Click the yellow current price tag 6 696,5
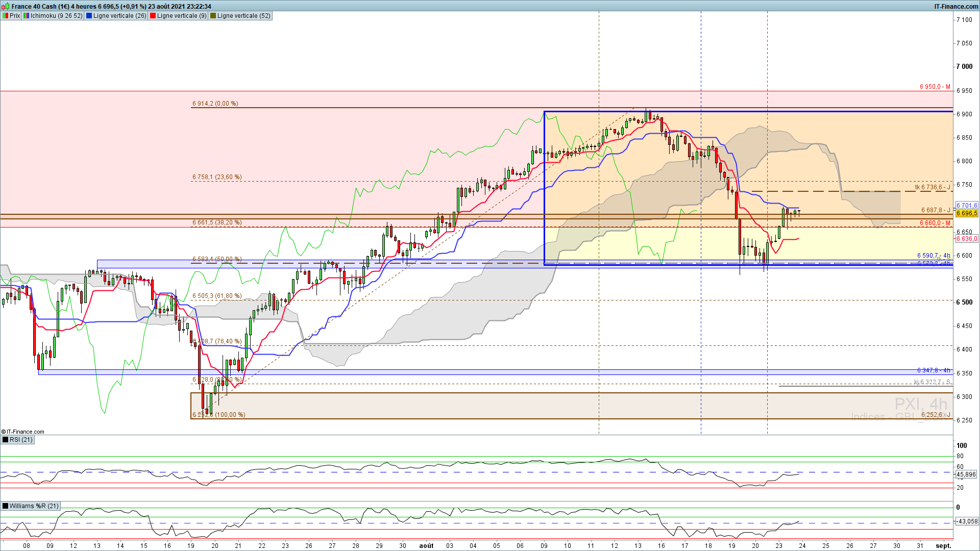Screen dimensions: 980x551 (x=967, y=213)
